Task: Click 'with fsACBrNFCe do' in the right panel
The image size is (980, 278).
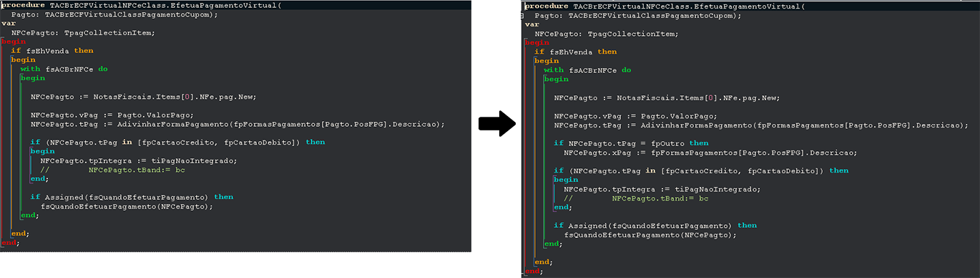Action: pyautogui.click(x=588, y=70)
